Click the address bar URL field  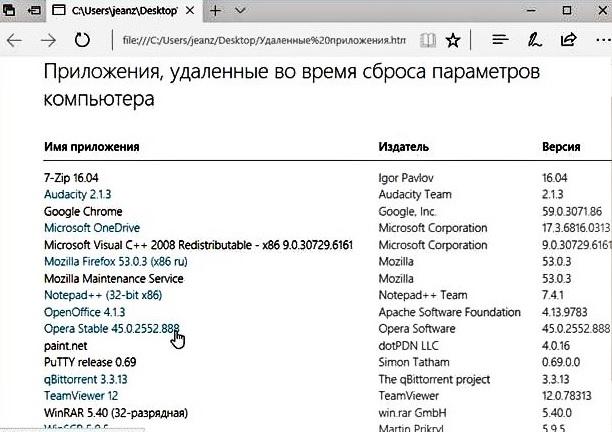click(x=264, y=40)
